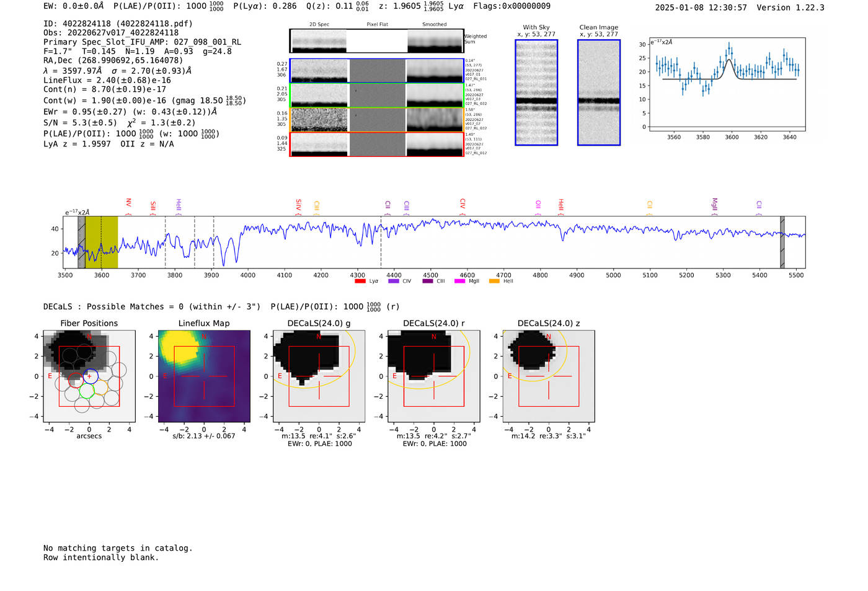Screen dimensions: 868x591
Task: Click the Q(z): 0.11 header value
Action: 337,6
